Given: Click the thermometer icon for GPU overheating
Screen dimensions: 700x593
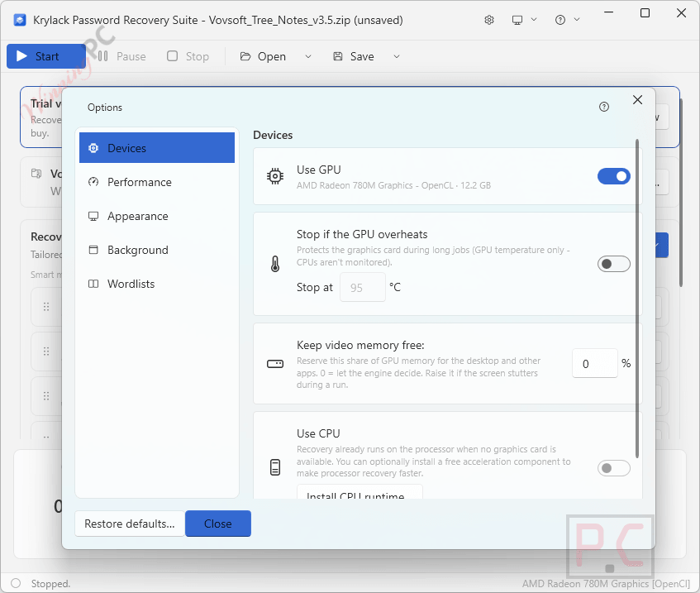Looking at the screenshot, I should click(275, 264).
